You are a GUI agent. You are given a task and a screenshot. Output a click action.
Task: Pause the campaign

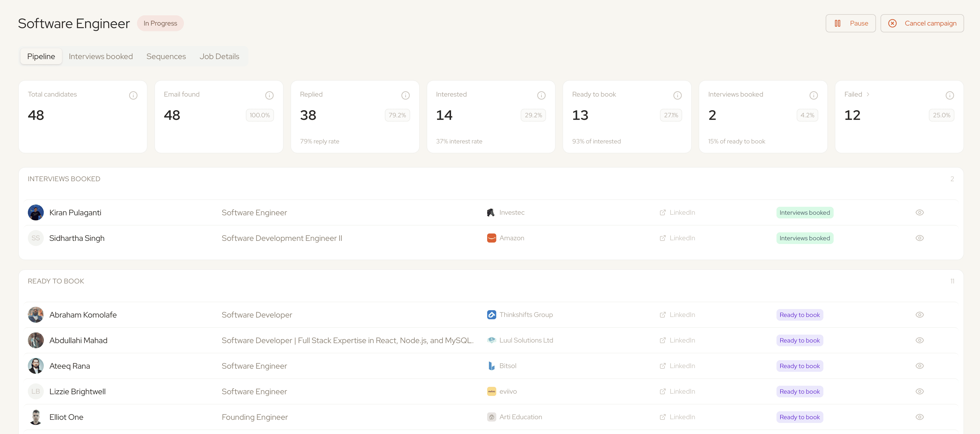tap(850, 23)
